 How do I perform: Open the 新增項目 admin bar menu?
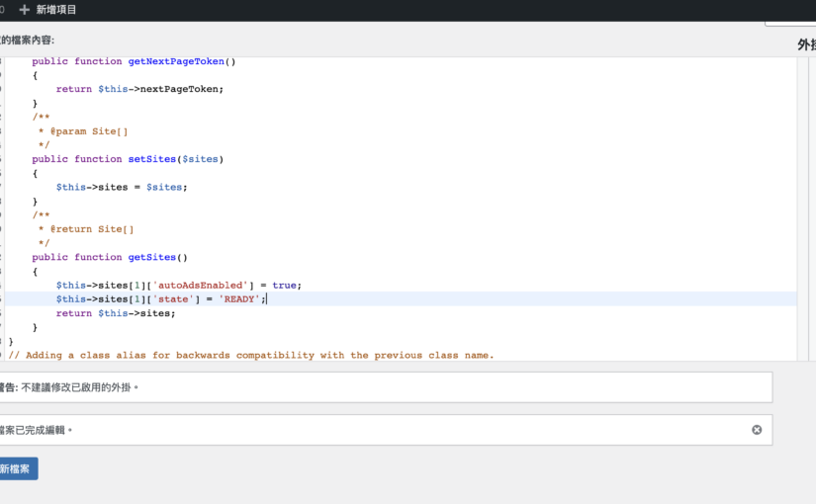click(55, 10)
